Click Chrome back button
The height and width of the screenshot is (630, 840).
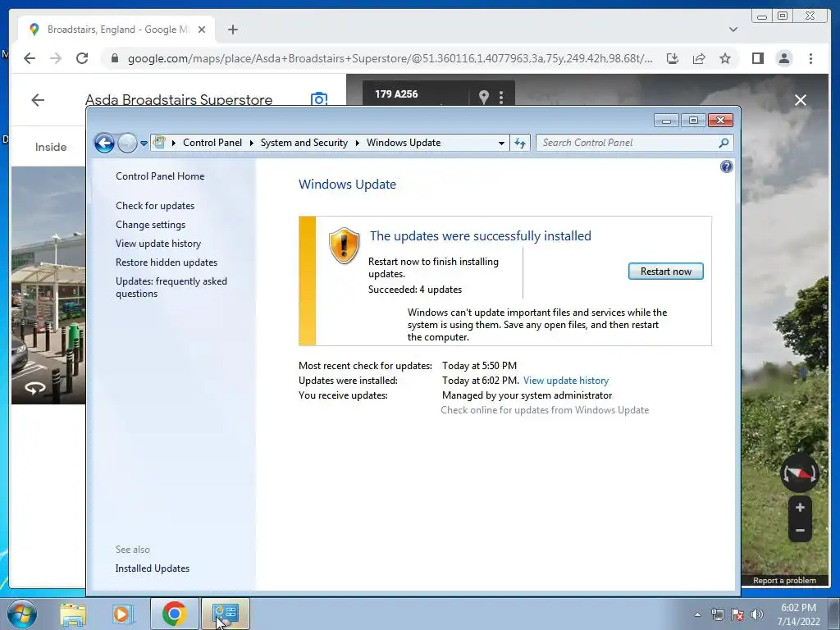pyautogui.click(x=30, y=58)
